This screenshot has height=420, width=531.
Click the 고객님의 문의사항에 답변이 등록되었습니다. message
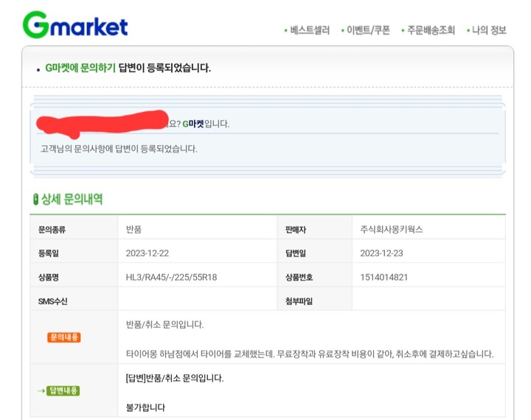pos(119,149)
